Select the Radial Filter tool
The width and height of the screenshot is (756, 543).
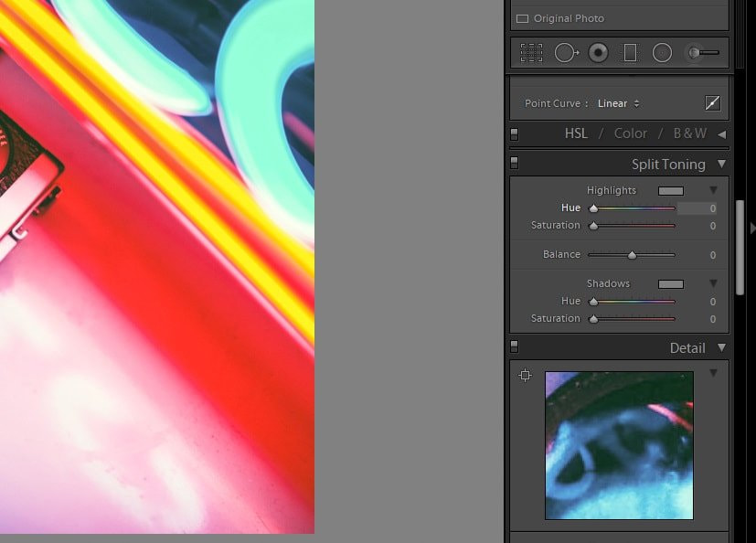[x=661, y=52]
